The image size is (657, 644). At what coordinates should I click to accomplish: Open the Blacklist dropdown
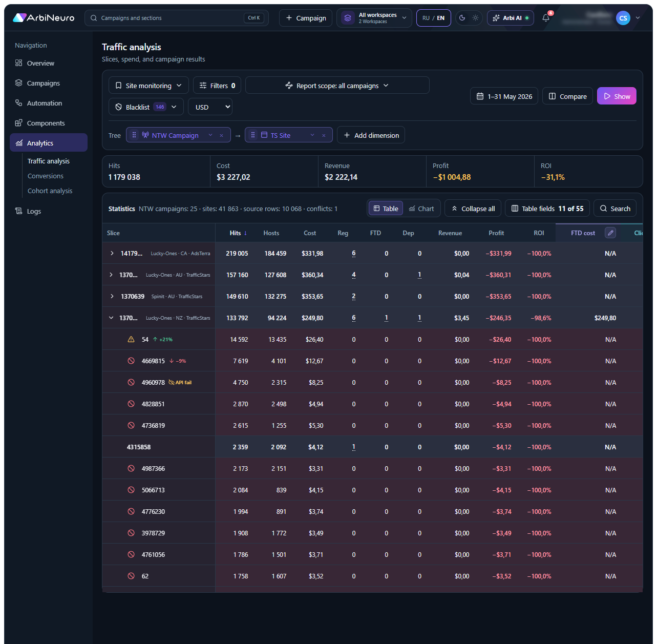[146, 107]
